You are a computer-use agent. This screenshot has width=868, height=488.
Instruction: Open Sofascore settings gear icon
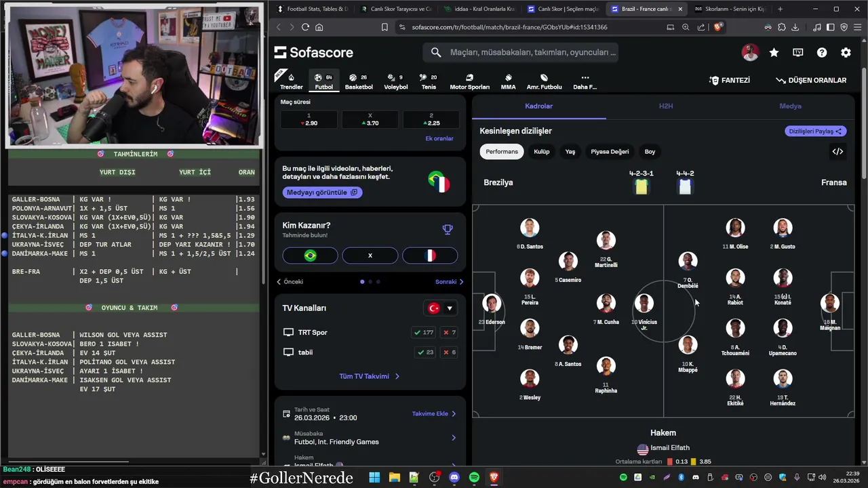point(846,52)
